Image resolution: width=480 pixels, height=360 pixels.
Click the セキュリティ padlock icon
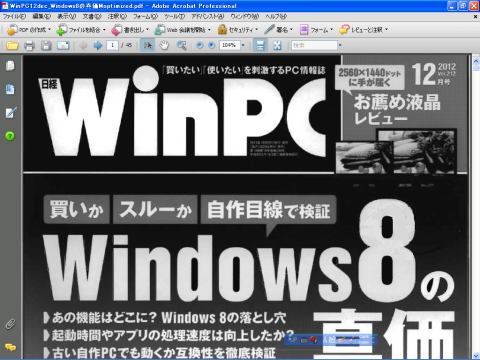click(x=222, y=30)
